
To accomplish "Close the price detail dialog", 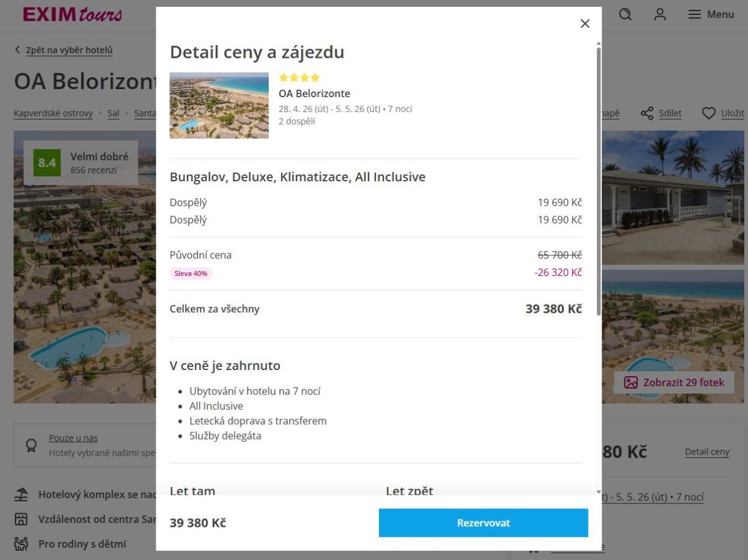I will tap(585, 24).
